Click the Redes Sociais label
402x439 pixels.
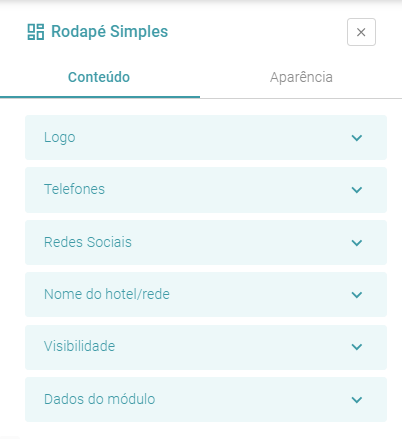coord(88,242)
